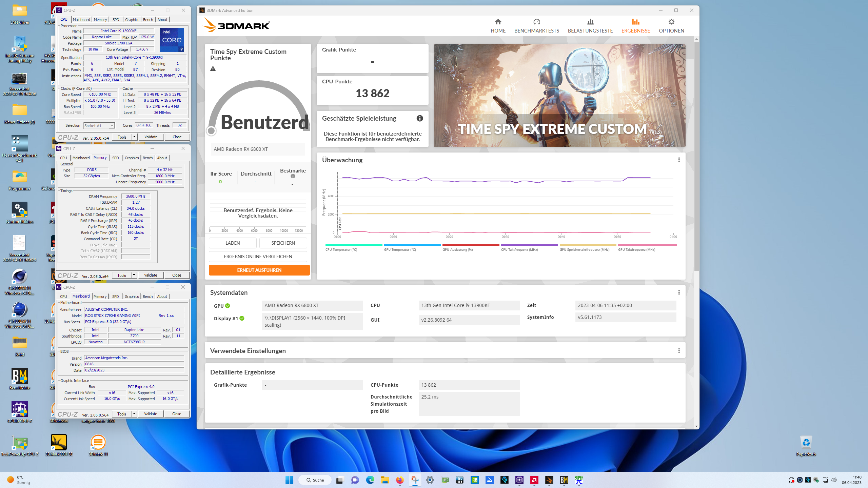The image size is (868, 488).
Task: Click the BenchMate icon in the taskbar
Action: [564, 480]
